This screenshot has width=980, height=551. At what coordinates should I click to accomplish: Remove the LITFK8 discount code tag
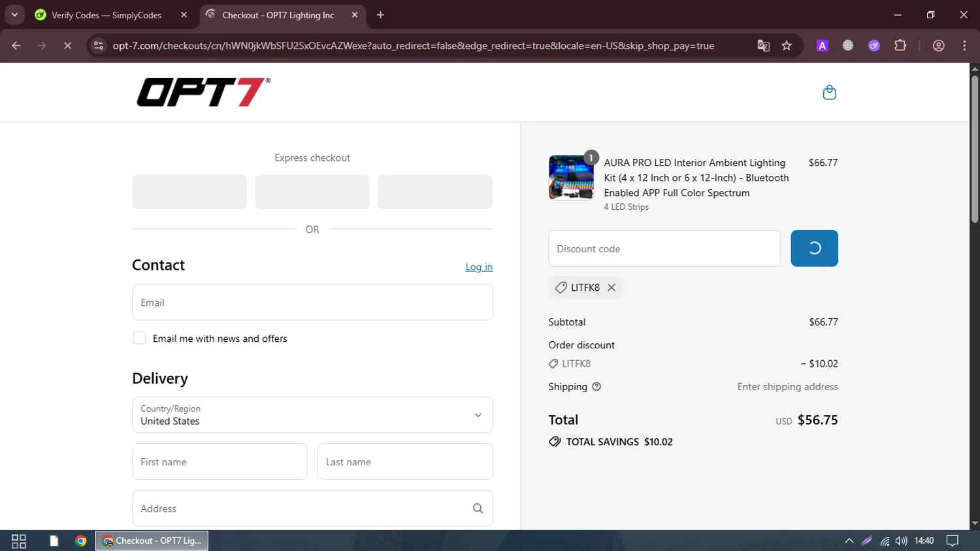(x=612, y=288)
